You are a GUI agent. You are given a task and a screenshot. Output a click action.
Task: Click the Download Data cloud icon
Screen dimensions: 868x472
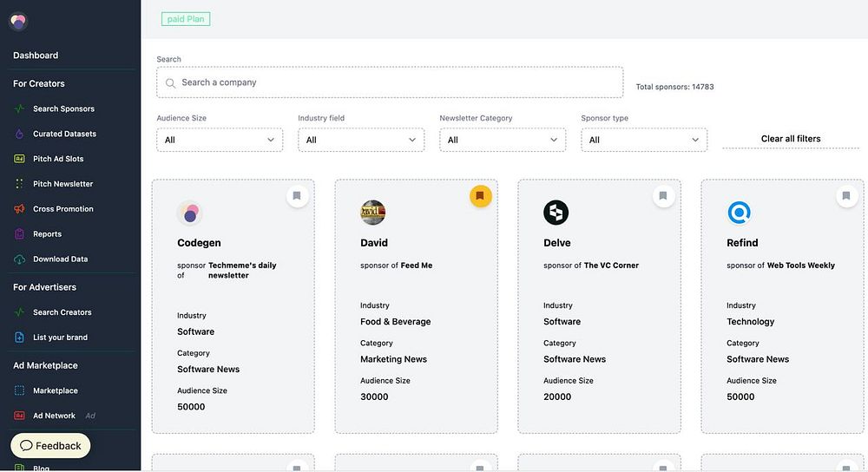click(x=19, y=259)
